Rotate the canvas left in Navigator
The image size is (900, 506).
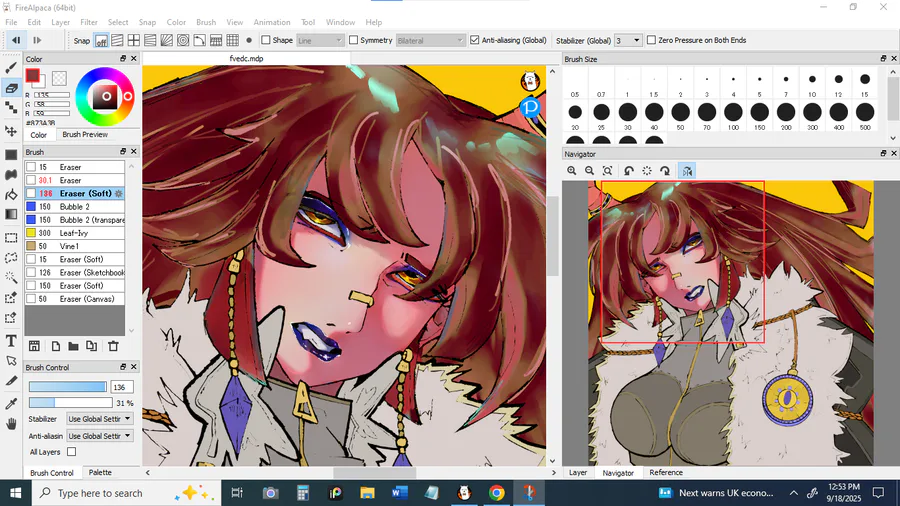pos(629,171)
